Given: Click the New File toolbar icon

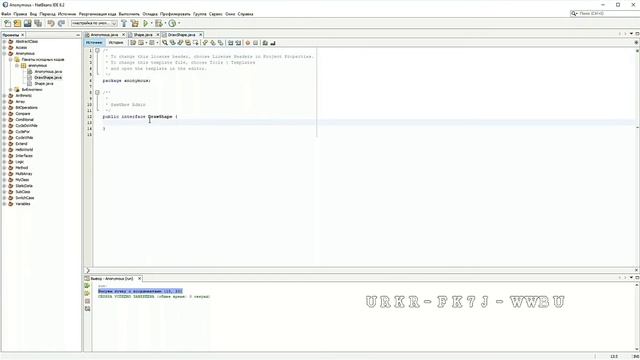Looking at the screenshot, I should [x=7, y=24].
